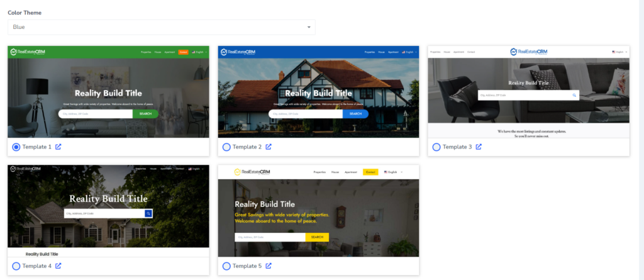Screen dimensions: 644x280
Task: Click the external link icon beside Template 3
Action: [x=479, y=147]
